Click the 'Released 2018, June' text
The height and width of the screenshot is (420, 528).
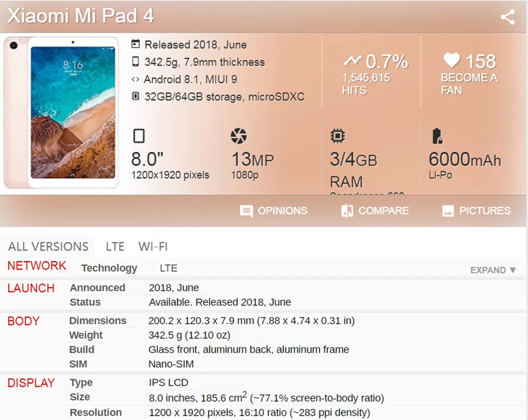[x=196, y=45]
